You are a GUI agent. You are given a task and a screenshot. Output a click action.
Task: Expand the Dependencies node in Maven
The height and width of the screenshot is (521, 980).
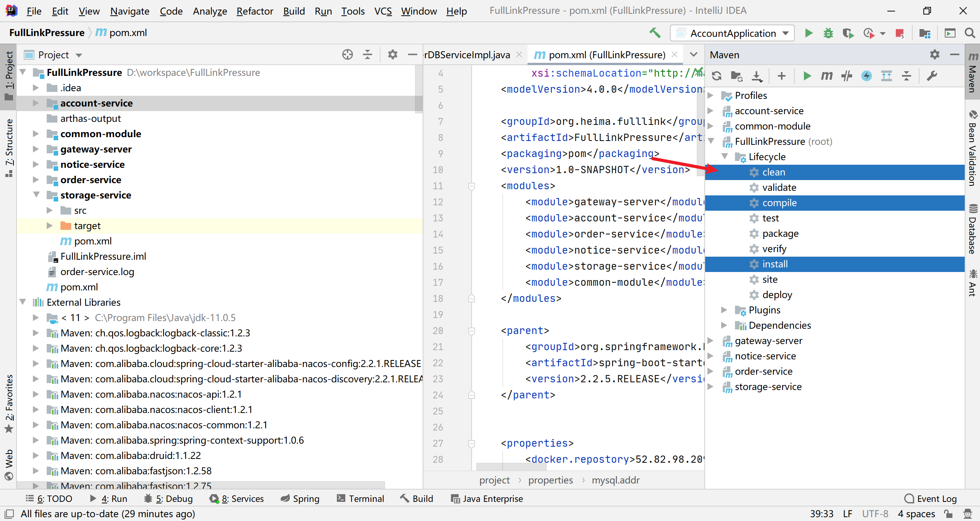click(x=724, y=325)
